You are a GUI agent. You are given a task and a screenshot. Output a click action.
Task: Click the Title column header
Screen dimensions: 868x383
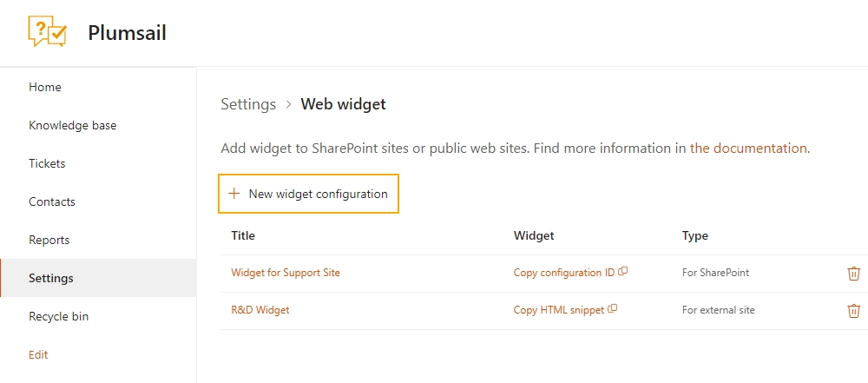tap(243, 235)
